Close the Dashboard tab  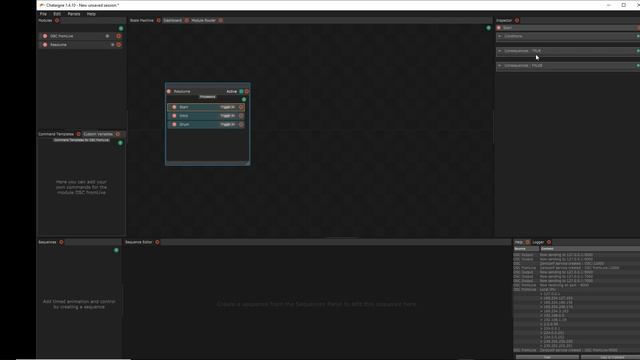tap(187, 20)
